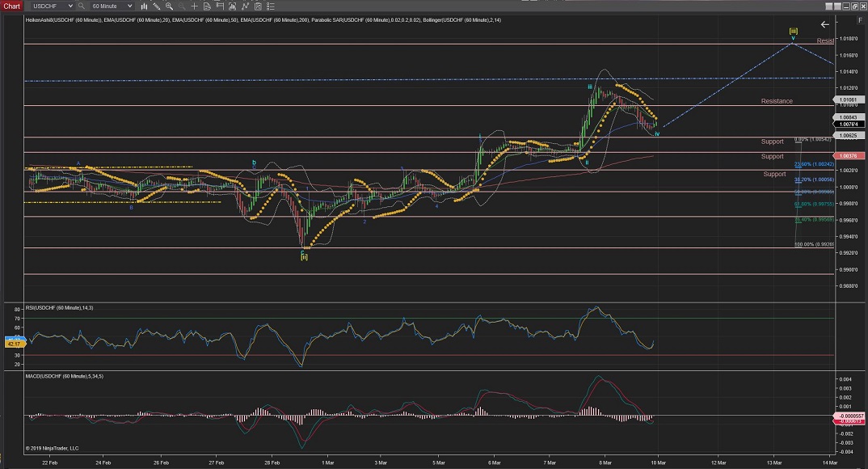Click the black 1.00764 current price marker
The image size is (868, 469).
click(848, 124)
